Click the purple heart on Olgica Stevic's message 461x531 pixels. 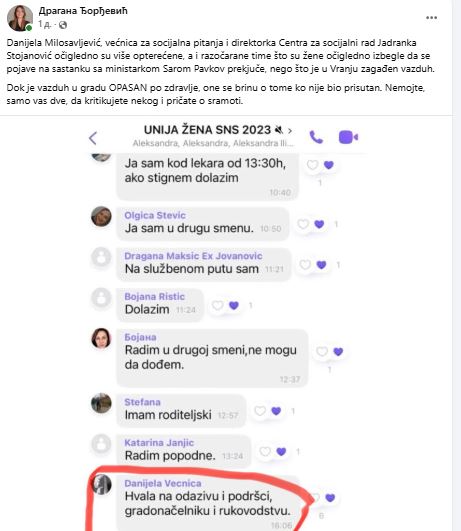point(319,224)
